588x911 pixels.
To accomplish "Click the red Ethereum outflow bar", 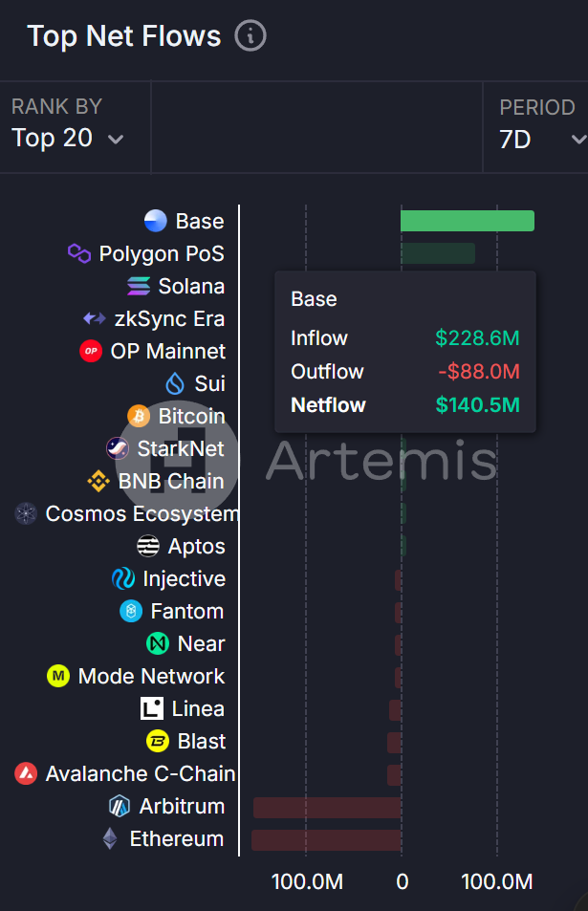I will pos(325,839).
